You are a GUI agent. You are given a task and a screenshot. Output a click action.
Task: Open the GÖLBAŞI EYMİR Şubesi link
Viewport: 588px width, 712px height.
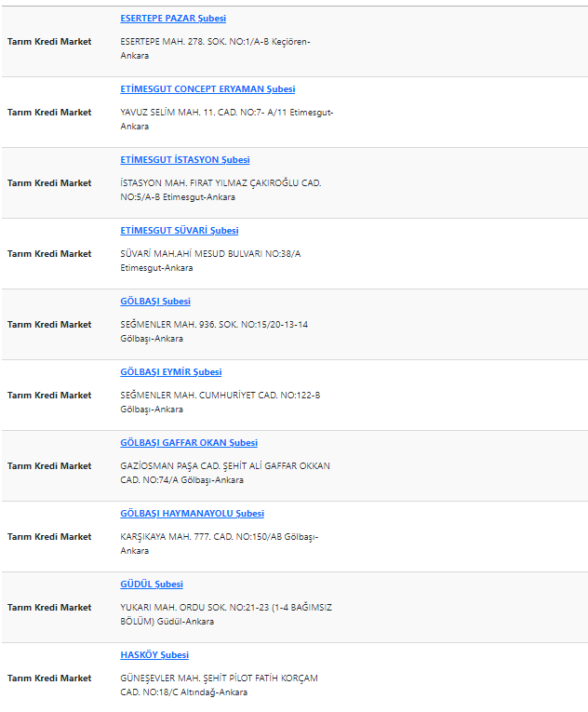tap(170, 372)
